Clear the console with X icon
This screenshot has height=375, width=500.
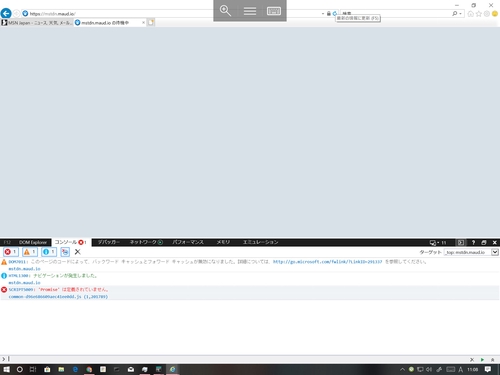point(77,252)
